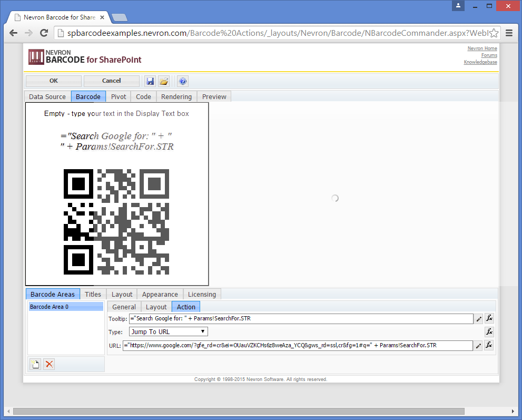Select the Barcode Areas tab

tap(53, 294)
